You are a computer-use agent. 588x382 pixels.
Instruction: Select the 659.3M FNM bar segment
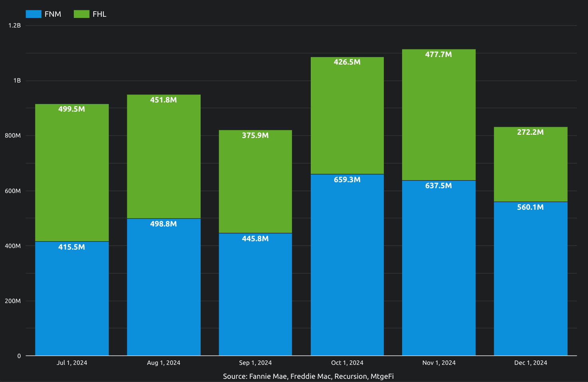tap(347, 265)
